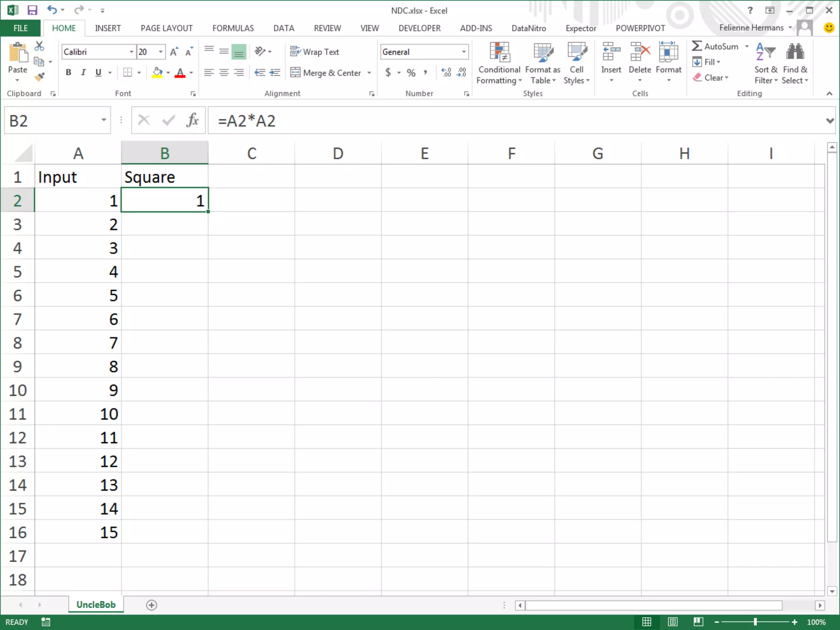Click the Percent Style icon
The image size is (840, 630).
[x=411, y=73]
